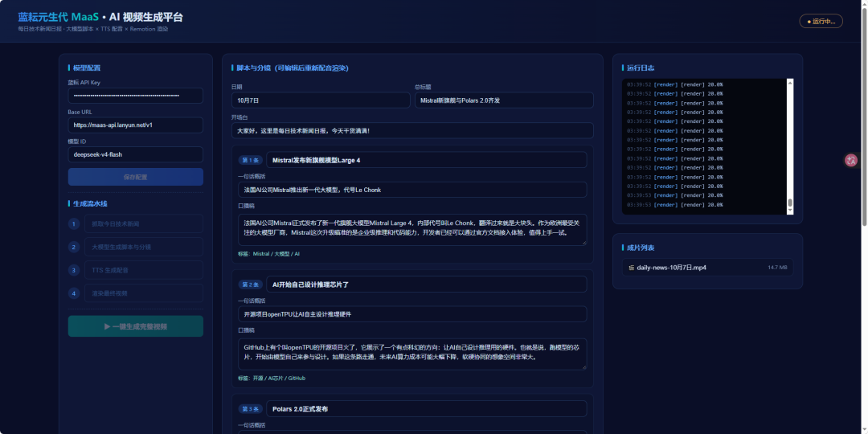
Task: Click the 模型配置 section heading
Action: pyautogui.click(x=87, y=68)
